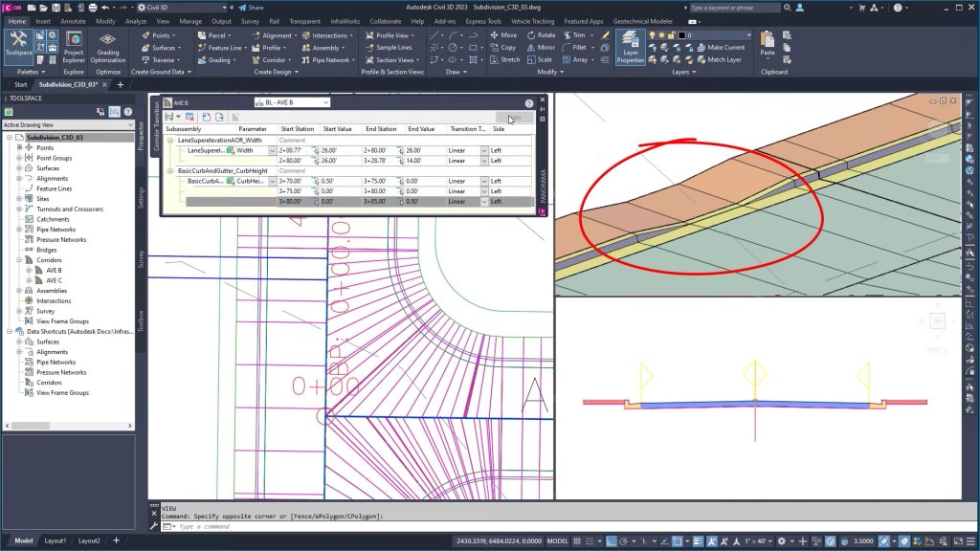Screen dimensions: 980x551
Task: Switch to Layout1 tab
Action: pos(55,540)
